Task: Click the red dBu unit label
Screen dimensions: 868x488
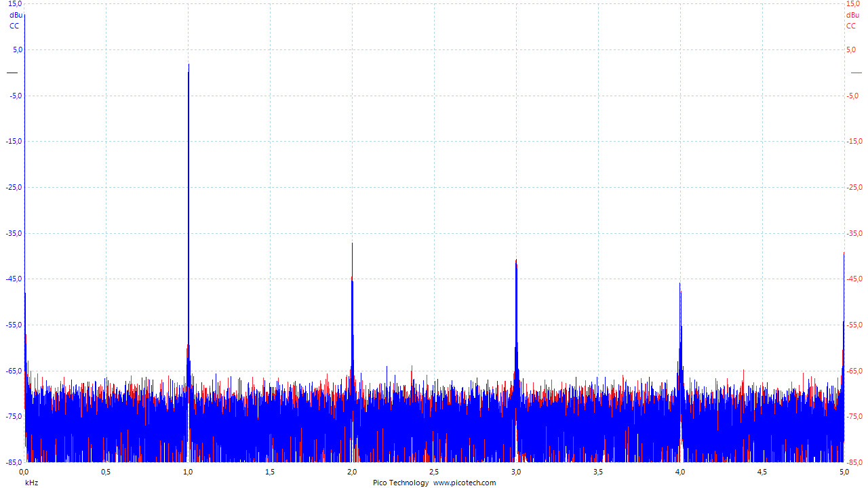Action: (x=852, y=15)
